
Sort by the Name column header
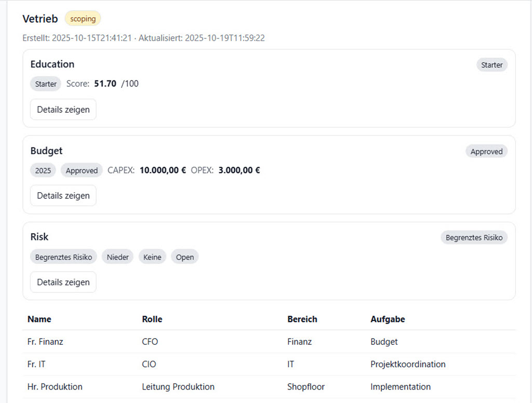point(39,319)
